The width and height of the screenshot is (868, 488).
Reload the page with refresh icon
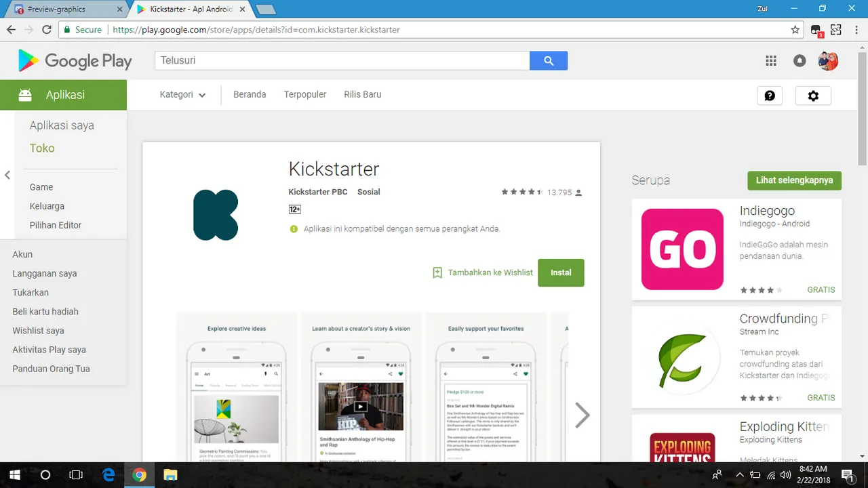[x=47, y=30]
